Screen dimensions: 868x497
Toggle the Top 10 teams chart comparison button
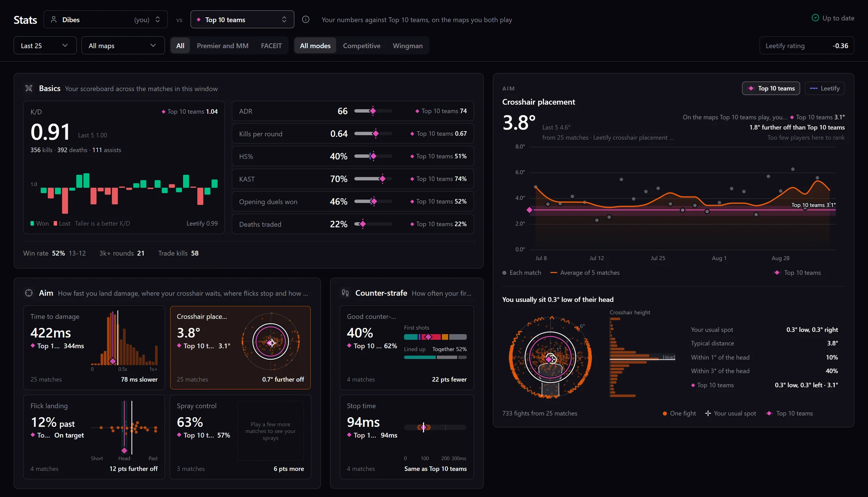pyautogui.click(x=771, y=88)
